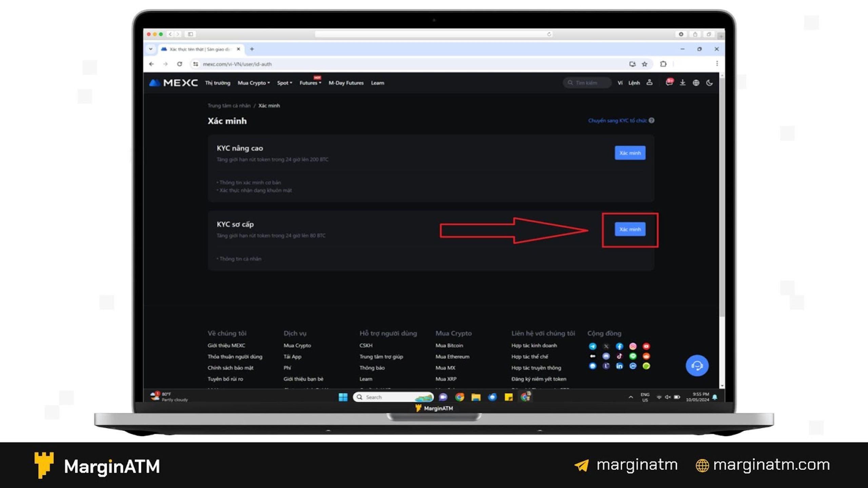Toggle dark mode moon icon in header
Viewport: 868px width, 488px height.
(x=709, y=83)
